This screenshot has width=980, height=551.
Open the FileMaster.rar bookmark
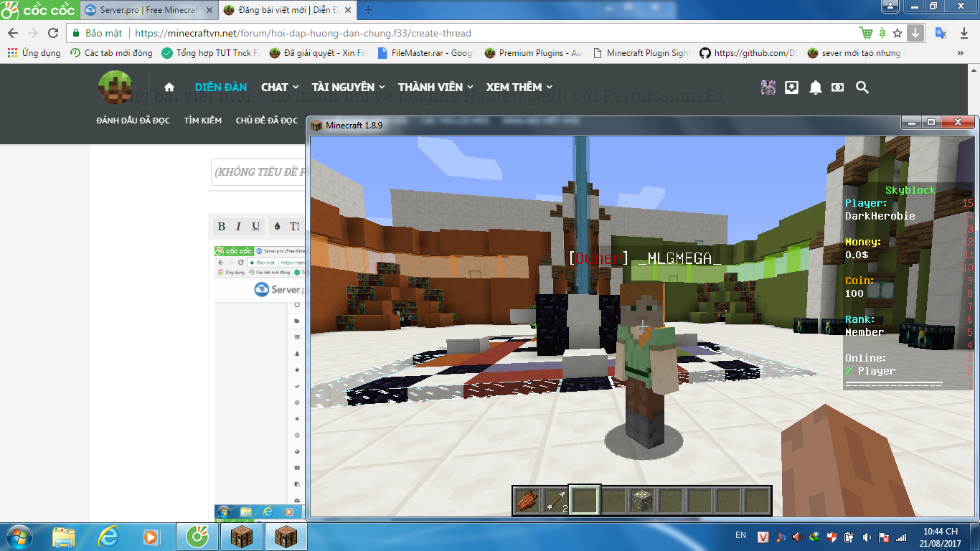coord(425,53)
